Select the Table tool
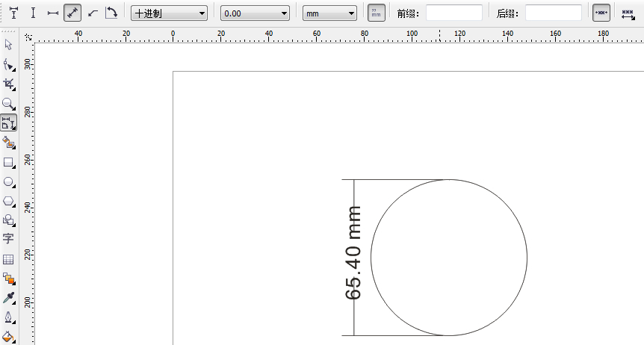Screen dimensions: 644x345 9,259
